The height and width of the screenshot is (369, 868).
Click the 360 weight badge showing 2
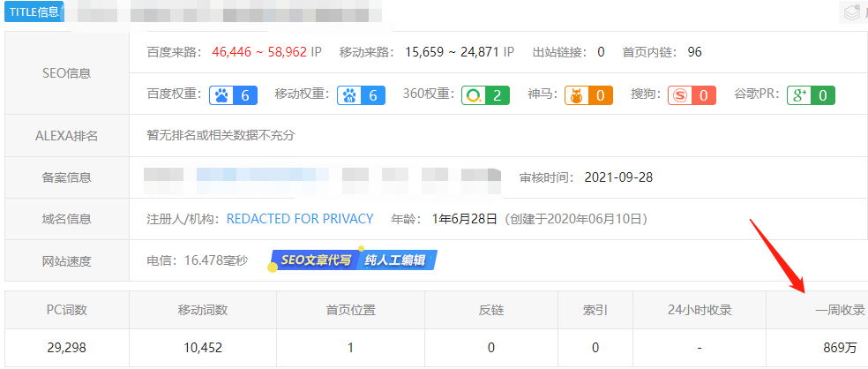pos(485,95)
